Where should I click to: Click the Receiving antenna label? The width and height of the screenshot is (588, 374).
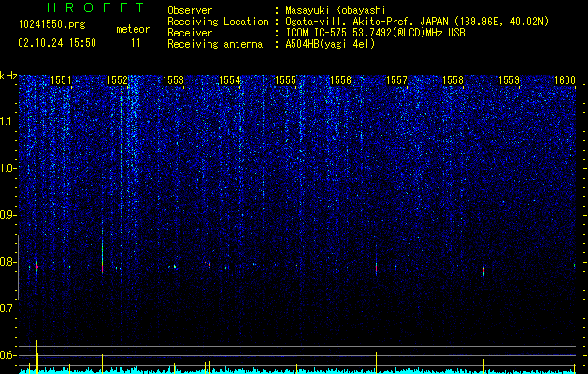pos(215,44)
